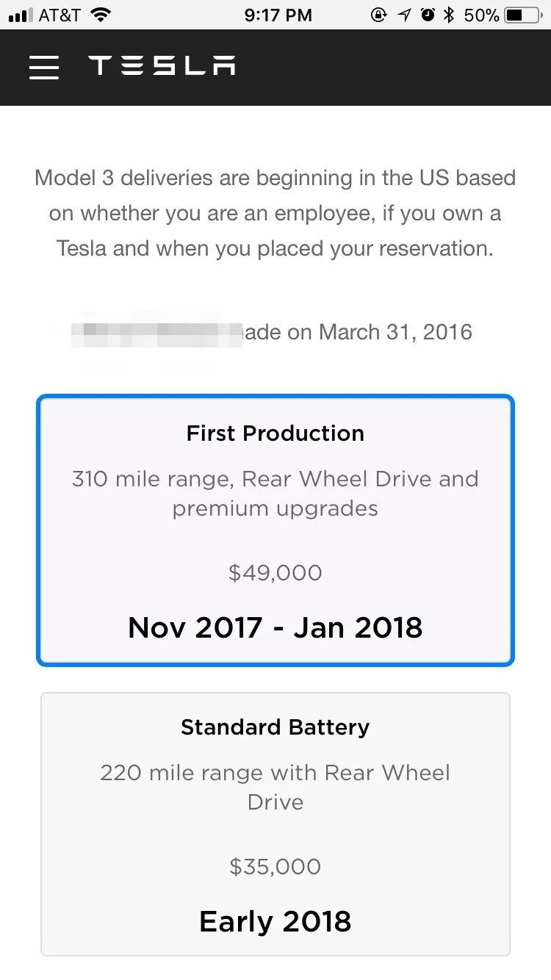Tap the rotation lock status icon
This screenshot has height=980, width=551.
pos(379,15)
